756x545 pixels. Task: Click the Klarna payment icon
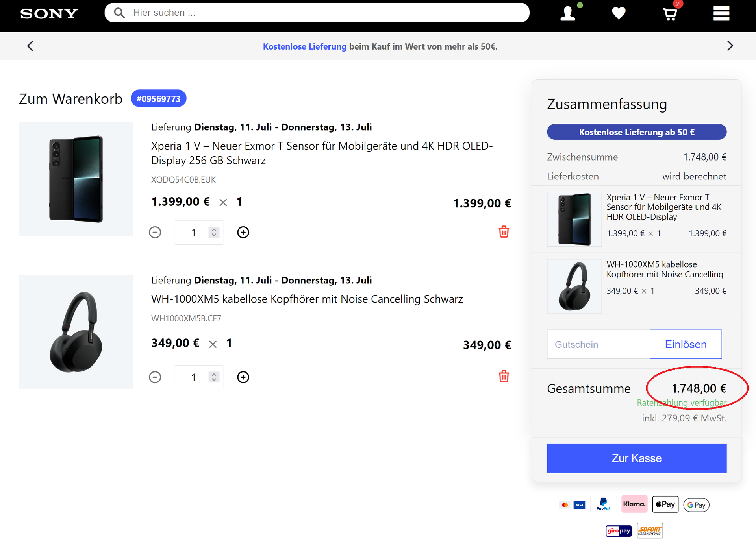634,504
